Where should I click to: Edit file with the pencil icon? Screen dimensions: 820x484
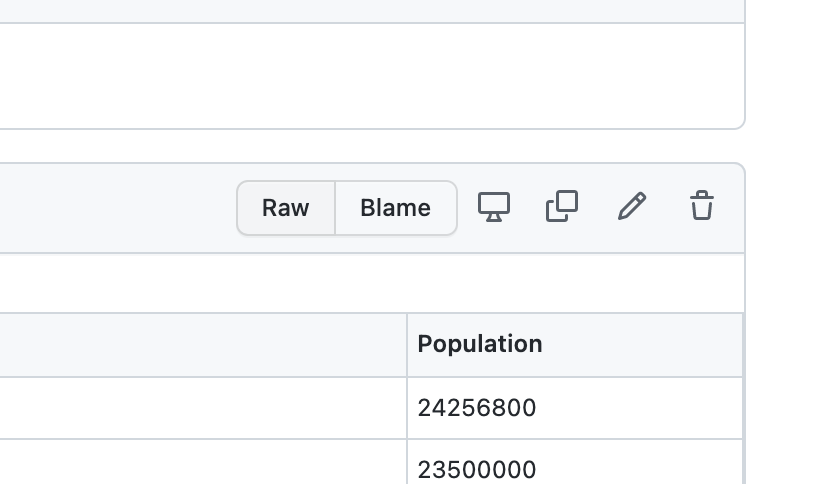coord(632,207)
